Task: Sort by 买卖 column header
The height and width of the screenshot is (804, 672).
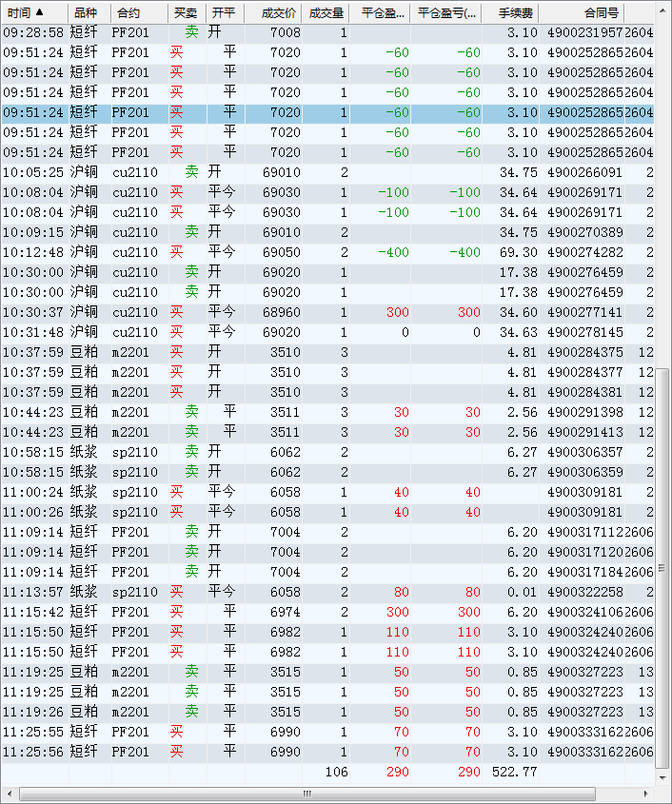Action: pyautogui.click(x=186, y=12)
